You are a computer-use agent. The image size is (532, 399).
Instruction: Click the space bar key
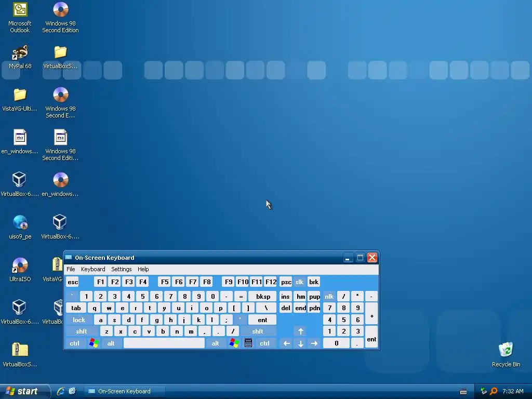click(x=164, y=343)
